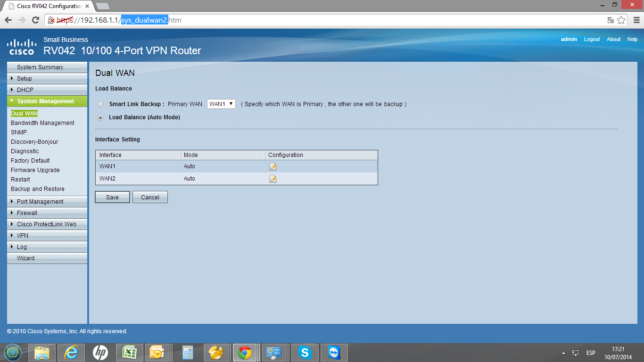Click Save button

(x=112, y=197)
